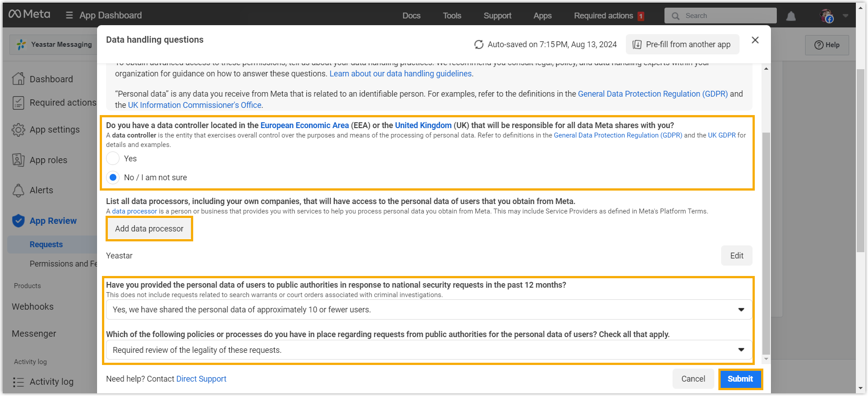The width and height of the screenshot is (868, 396).
Task: Submit the data handling answers
Action: tap(740, 379)
